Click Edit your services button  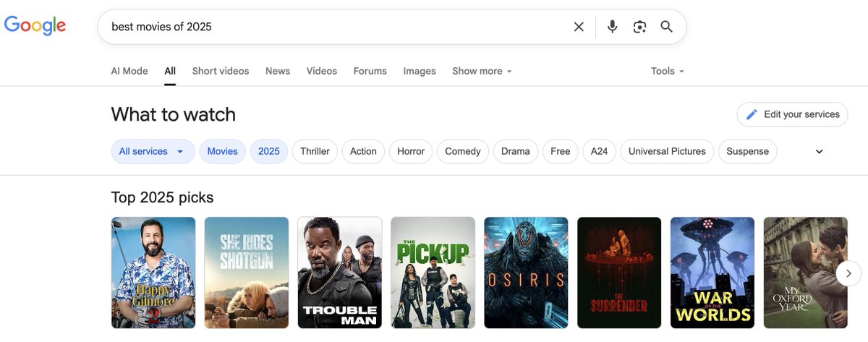pyautogui.click(x=792, y=114)
